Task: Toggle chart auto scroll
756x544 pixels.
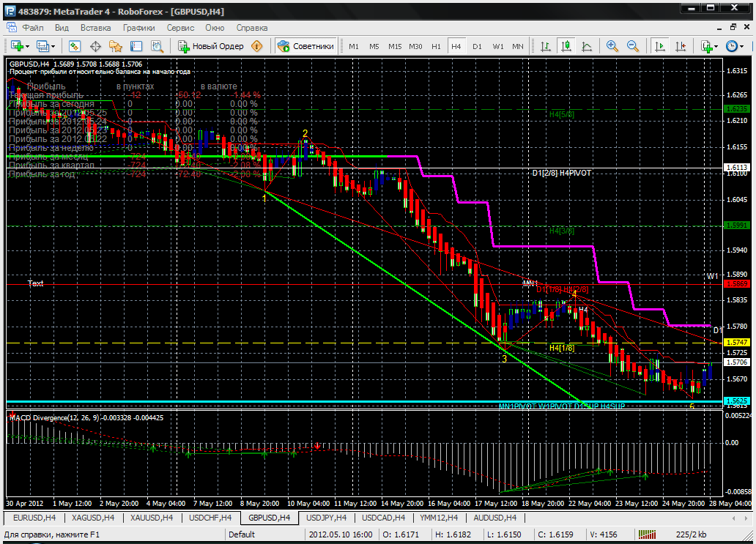Action: [661, 46]
